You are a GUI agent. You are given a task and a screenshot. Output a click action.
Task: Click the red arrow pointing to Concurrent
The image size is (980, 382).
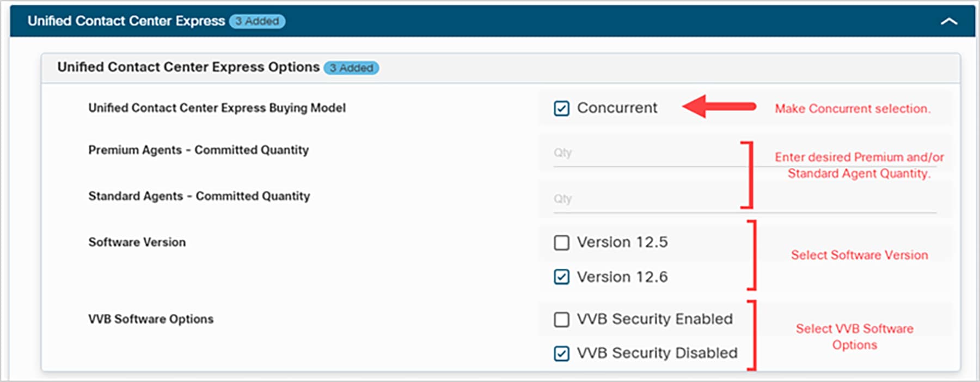point(719,108)
